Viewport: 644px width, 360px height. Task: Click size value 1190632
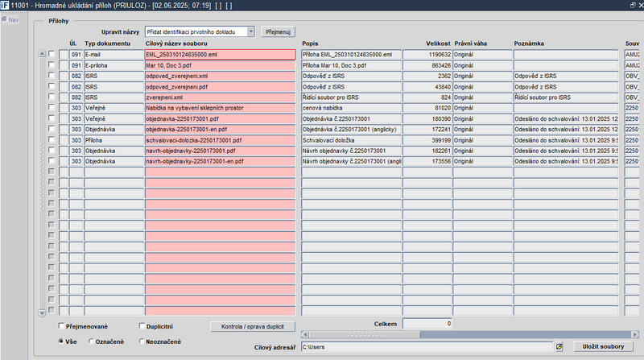pos(427,54)
